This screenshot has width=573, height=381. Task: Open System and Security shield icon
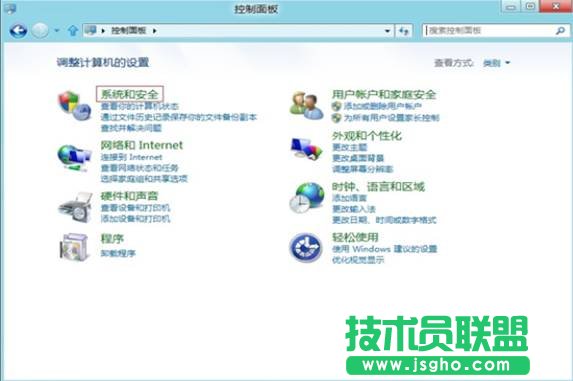point(75,106)
